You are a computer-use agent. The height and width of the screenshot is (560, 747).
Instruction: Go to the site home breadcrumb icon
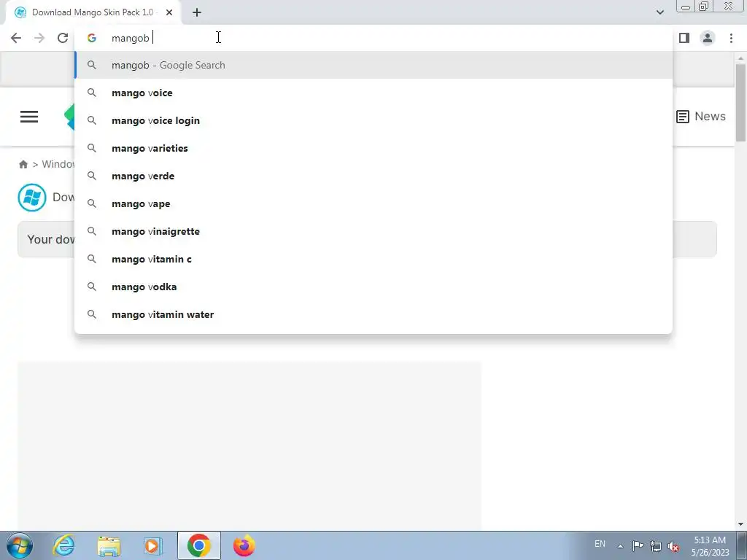coord(23,164)
